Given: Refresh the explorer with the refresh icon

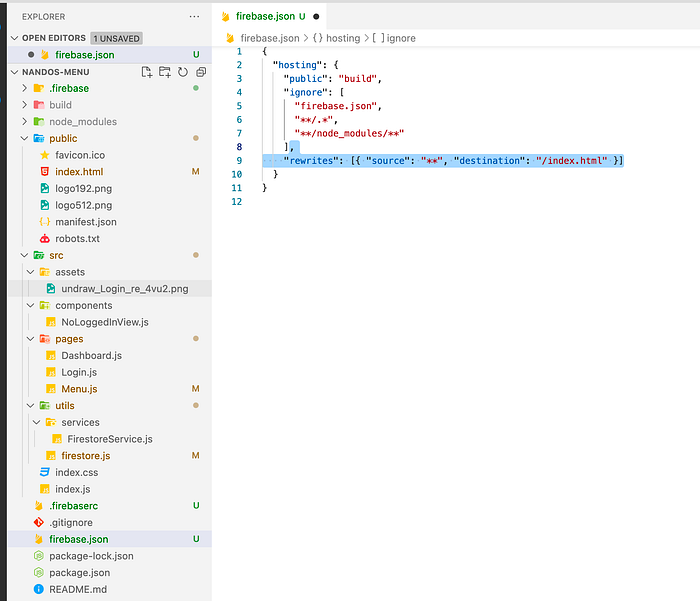Looking at the screenshot, I should click(183, 72).
